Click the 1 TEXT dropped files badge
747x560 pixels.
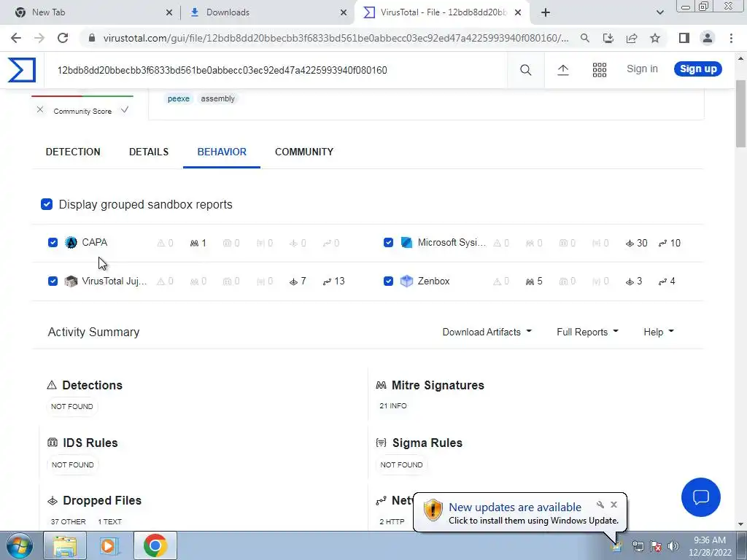click(109, 521)
